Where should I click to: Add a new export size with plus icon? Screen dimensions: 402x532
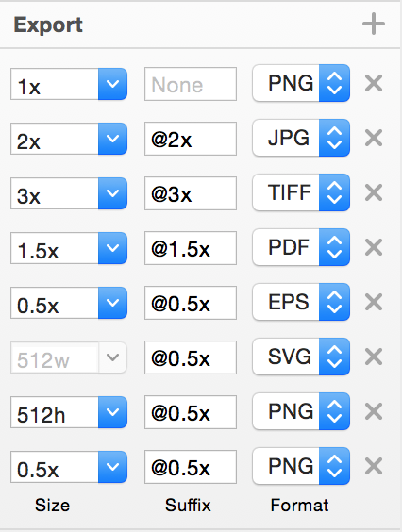(374, 24)
